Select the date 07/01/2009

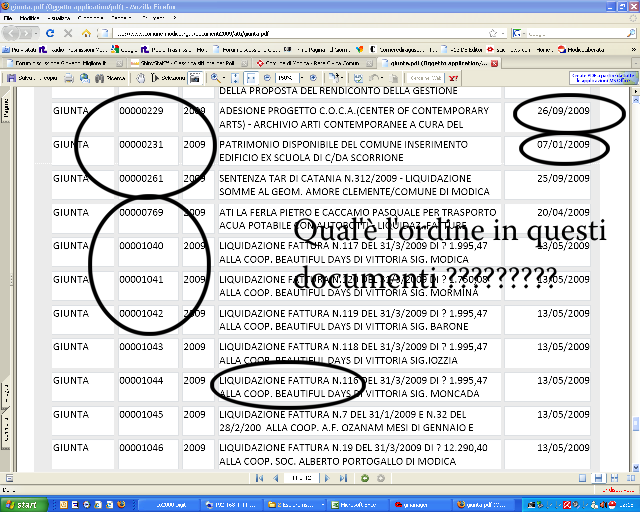click(563, 145)
